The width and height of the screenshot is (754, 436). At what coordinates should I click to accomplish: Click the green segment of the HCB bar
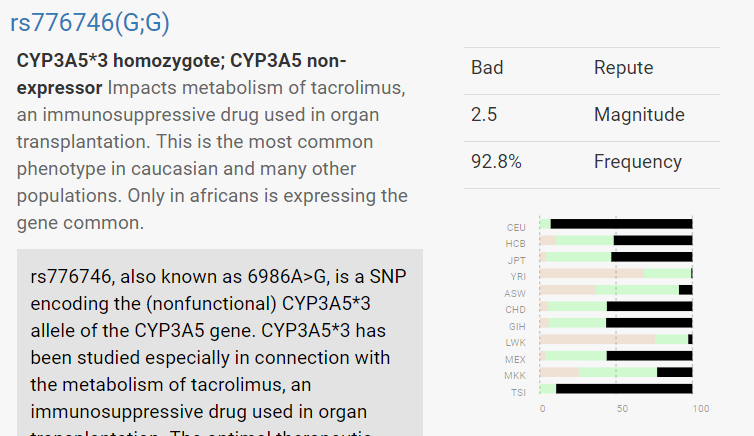tap(584, 241)
